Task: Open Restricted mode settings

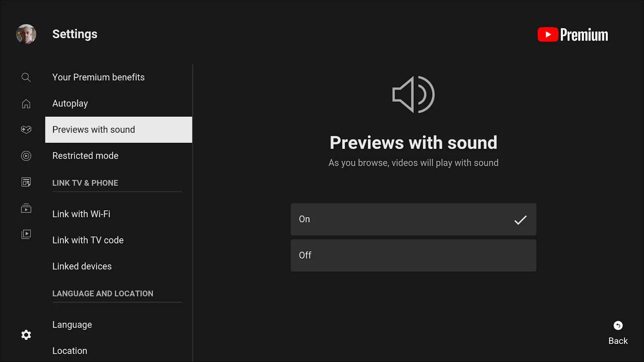Action: point(85,156)
